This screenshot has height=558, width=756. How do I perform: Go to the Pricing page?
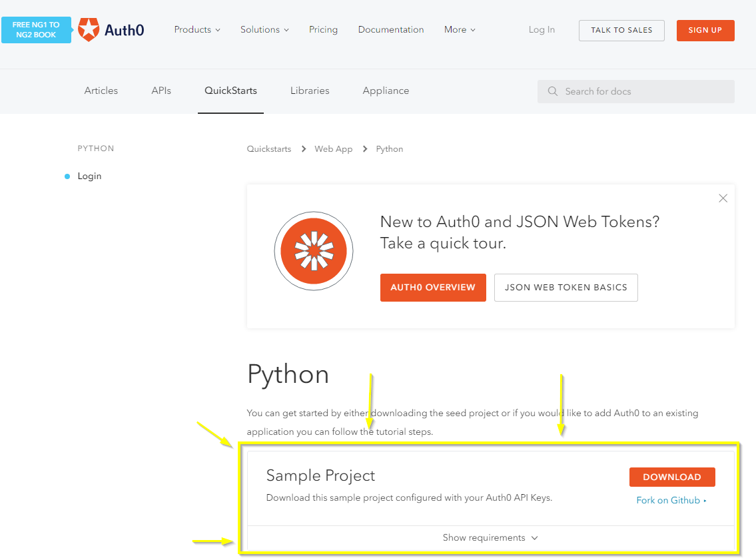pos(323,29)
